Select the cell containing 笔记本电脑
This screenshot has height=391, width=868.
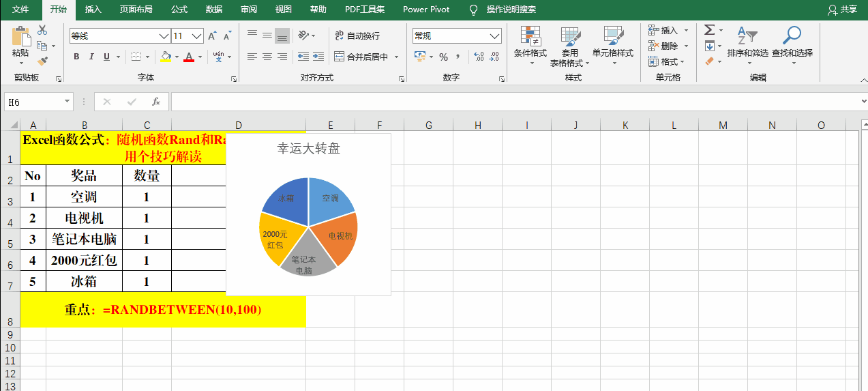[85, 240]
